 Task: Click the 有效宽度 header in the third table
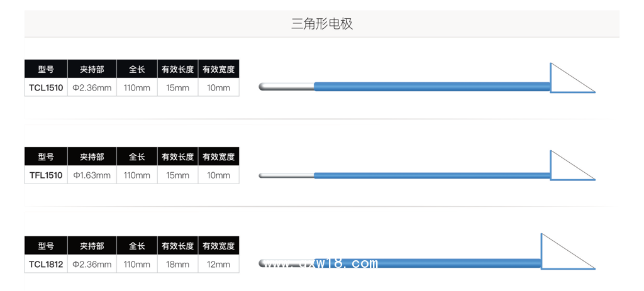(x=218, y=246)
